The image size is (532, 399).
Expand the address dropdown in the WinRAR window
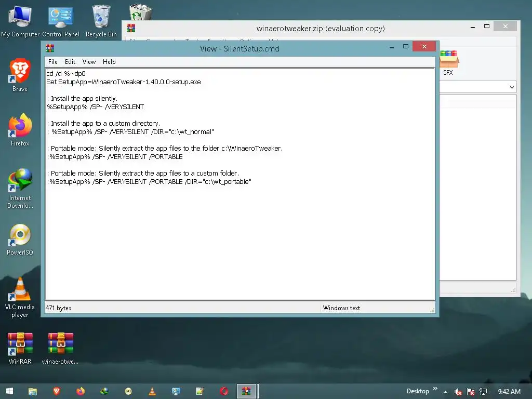[512, 87]
